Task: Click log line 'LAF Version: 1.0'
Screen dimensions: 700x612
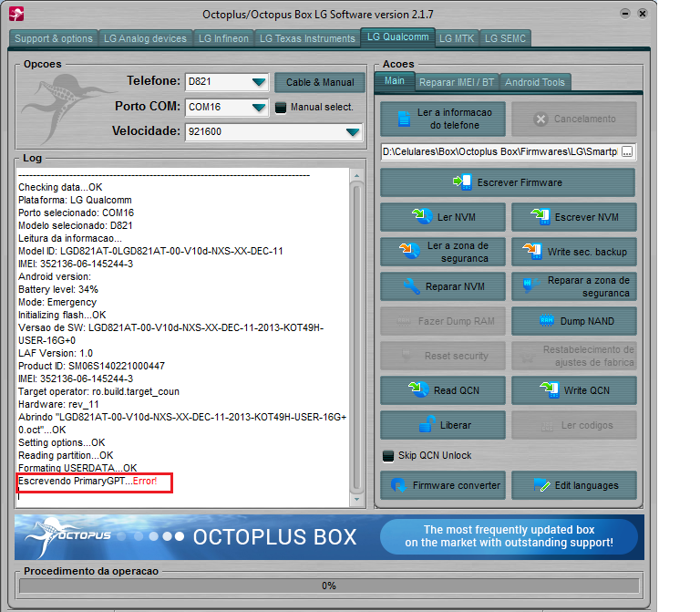Action: click(56, 353)
